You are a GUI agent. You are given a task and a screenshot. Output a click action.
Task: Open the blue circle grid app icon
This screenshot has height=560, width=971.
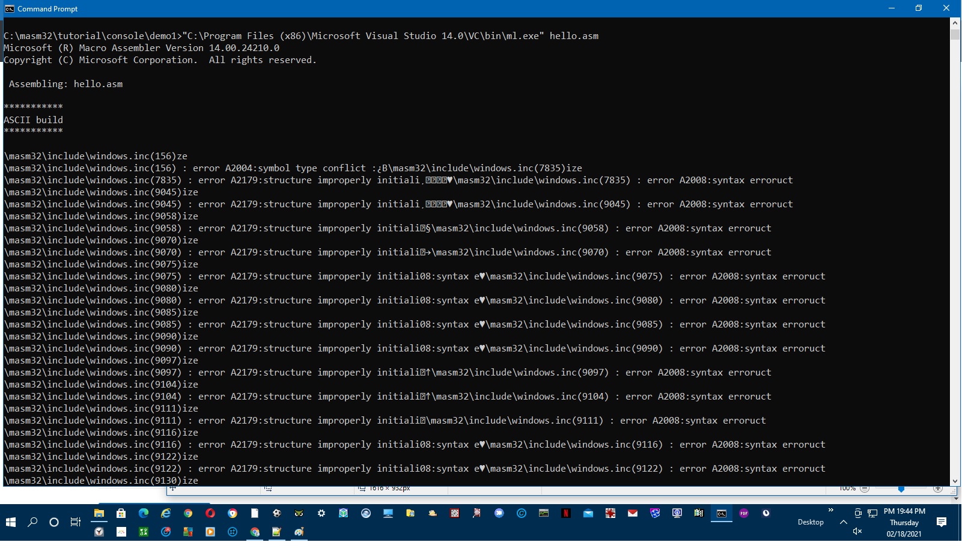pos(233,532)
